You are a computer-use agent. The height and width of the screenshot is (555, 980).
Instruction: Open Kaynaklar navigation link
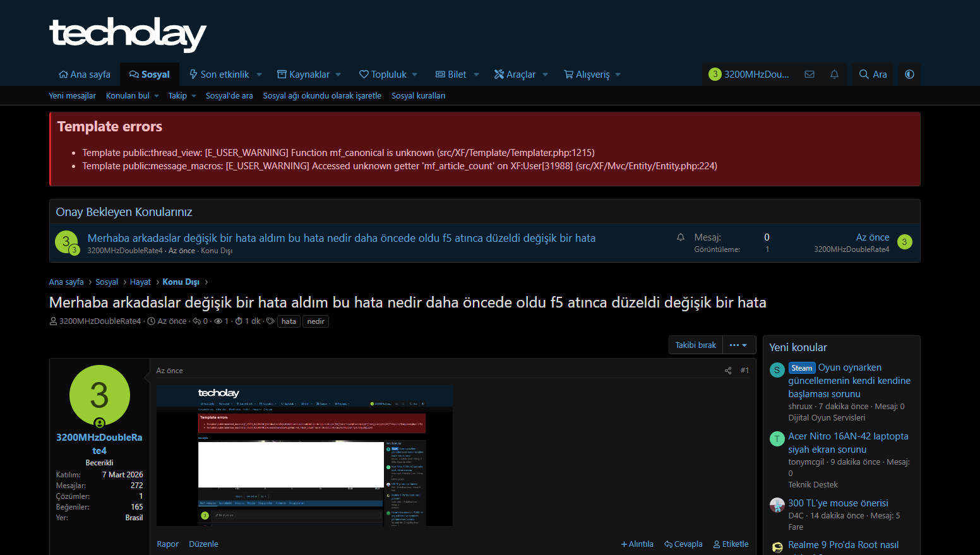[304, 74]
